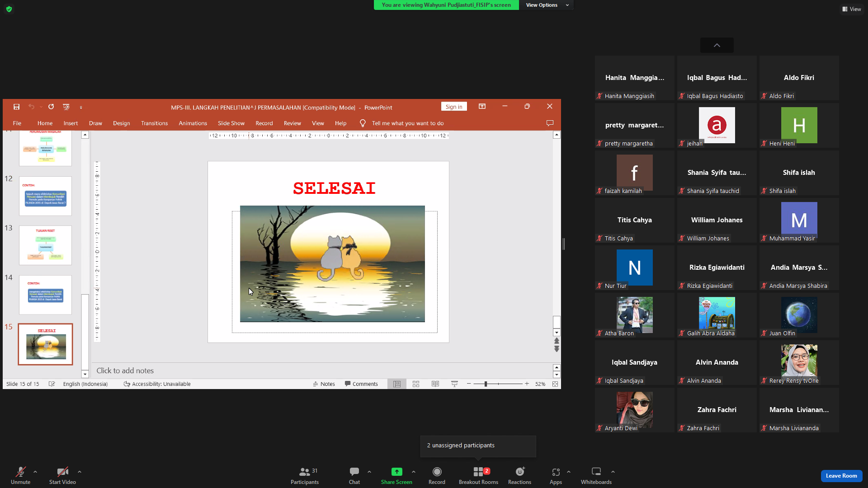This screenshot has width=868, height=488.
Task: Click Start From Beginning presentation icon
Action: [x=66, y=107]
